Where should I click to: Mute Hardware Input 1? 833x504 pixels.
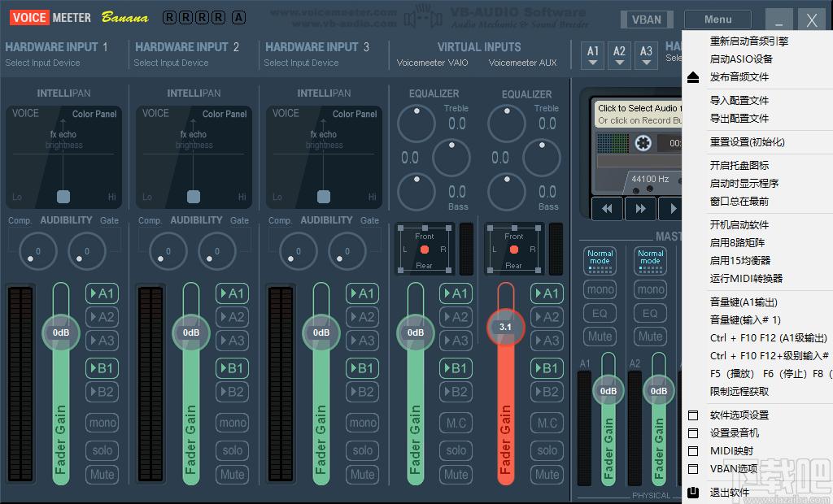[102, 474]
